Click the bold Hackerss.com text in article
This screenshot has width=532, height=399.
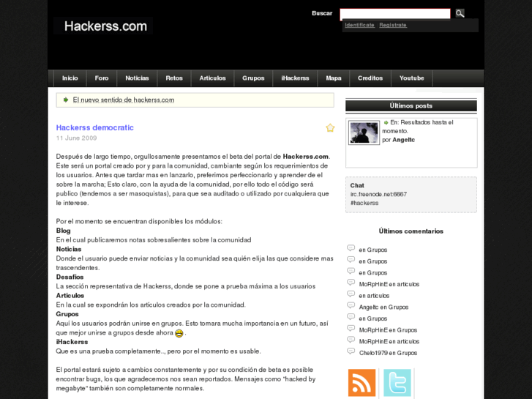coord(305,157)
